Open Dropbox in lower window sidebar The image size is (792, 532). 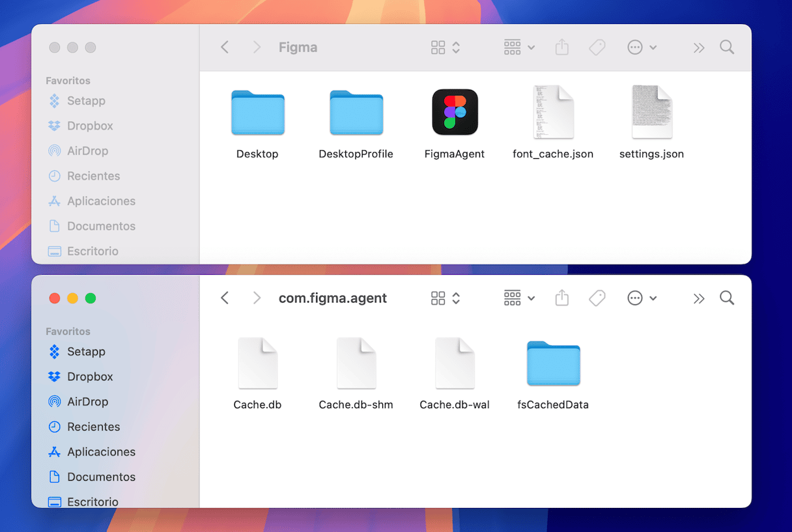pyautogui.click(x=90, y=376)
